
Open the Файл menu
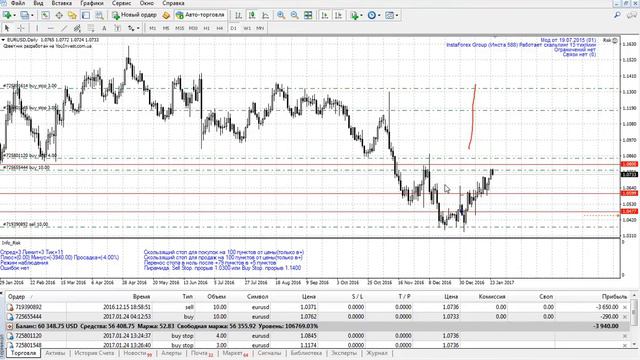[18, 3]
